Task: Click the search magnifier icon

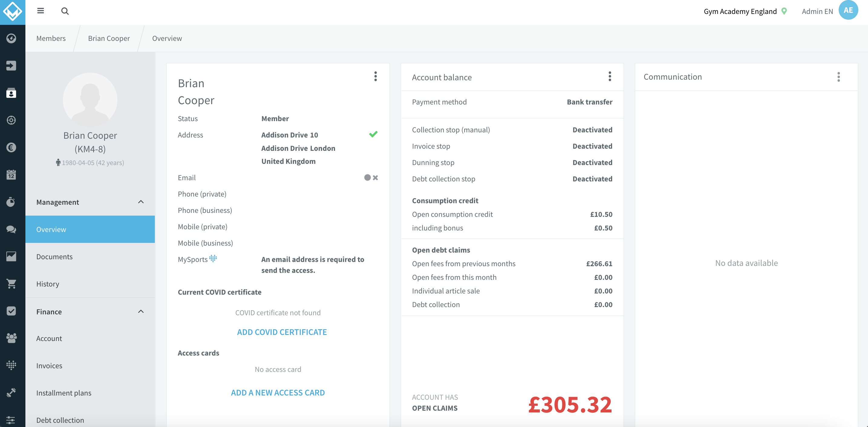Action: tap(65, 11)
